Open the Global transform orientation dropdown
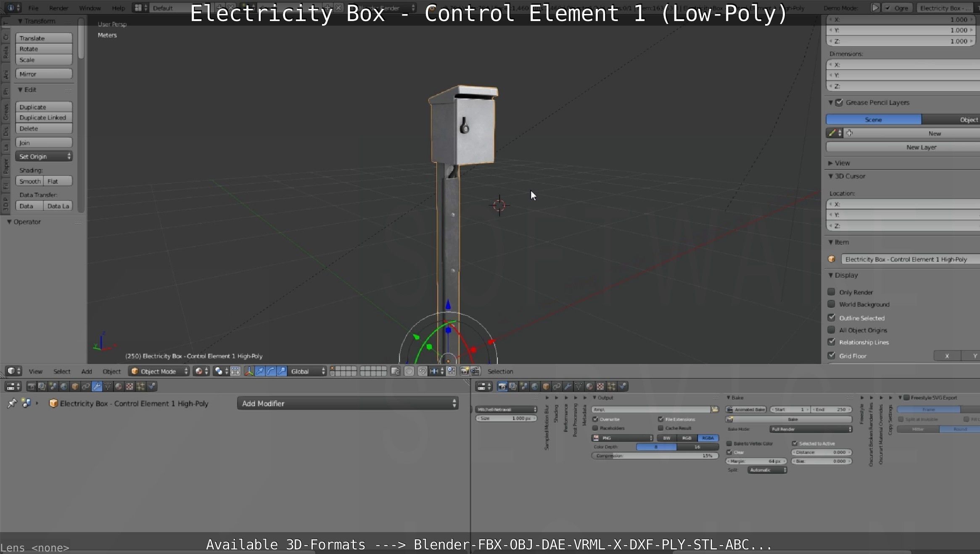Screen dimensions: 980x554 click(x=308, y=371)
